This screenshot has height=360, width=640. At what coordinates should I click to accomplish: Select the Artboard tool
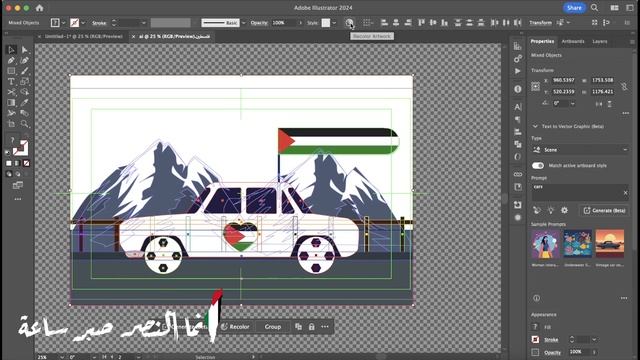11,124
